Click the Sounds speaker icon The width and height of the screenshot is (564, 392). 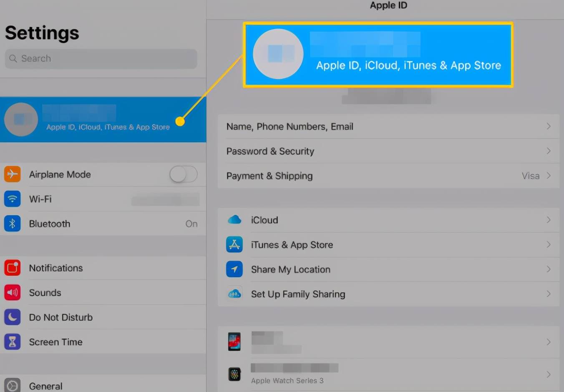pyautogui.click(x=13, y=292)
